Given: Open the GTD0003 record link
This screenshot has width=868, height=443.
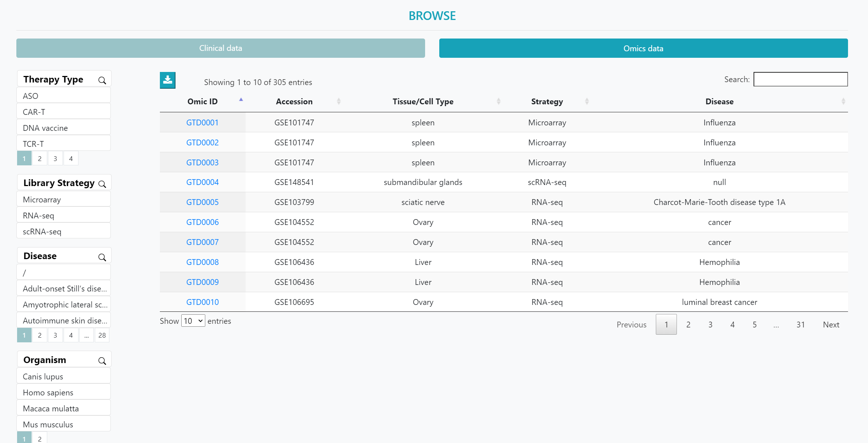Looking at the screenshot, I should (202, 162).
